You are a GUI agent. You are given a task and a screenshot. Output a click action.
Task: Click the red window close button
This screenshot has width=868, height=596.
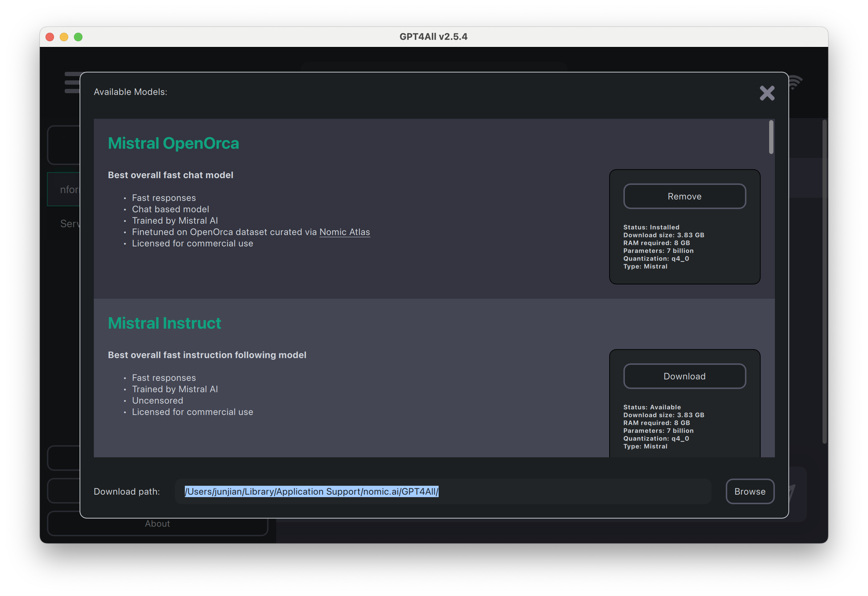[x=50, y=37]
